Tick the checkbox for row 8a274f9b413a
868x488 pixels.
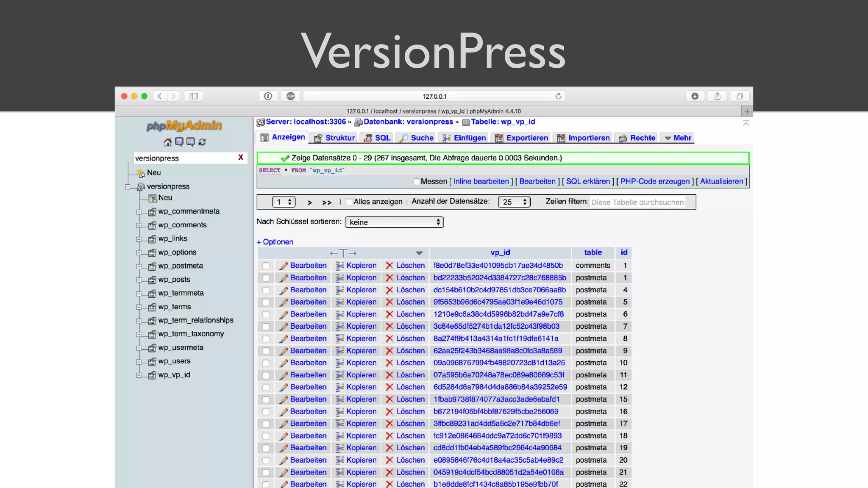(266, 339)
